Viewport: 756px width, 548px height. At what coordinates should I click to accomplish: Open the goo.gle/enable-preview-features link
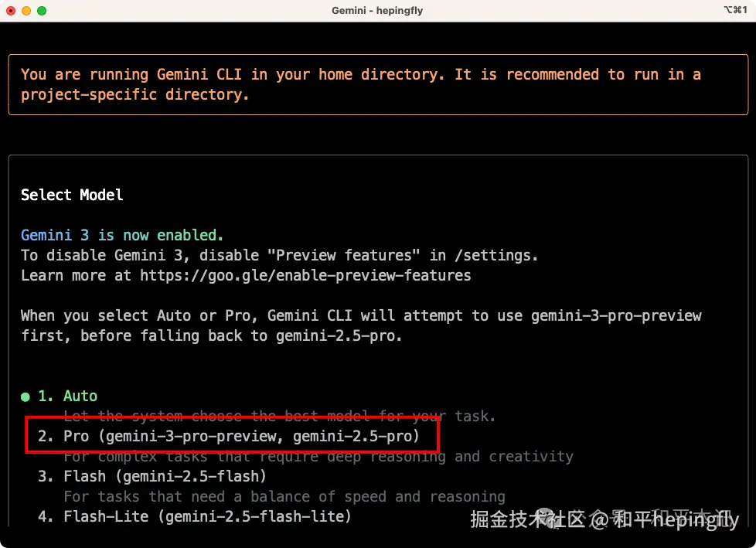coord(305,275)
